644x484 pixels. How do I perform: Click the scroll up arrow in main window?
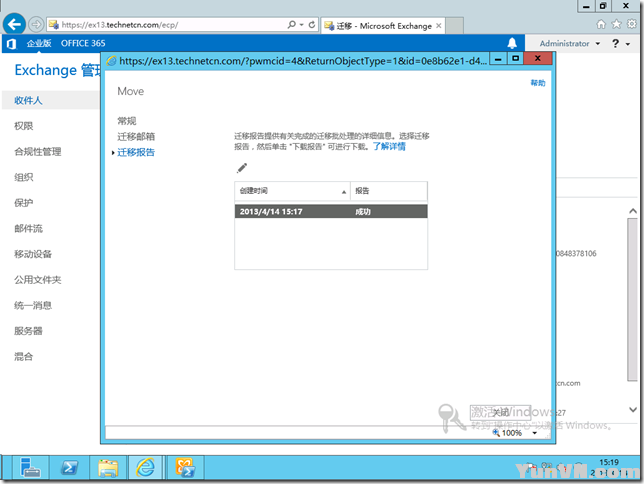[x=633, y=211]
